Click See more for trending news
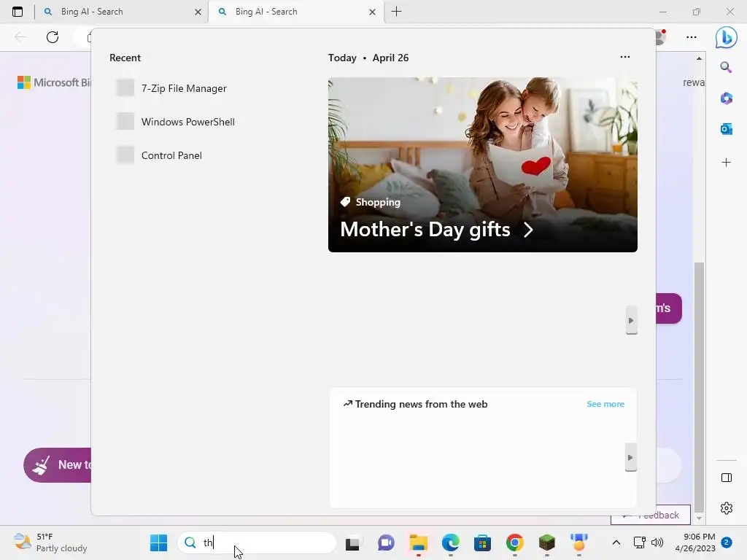The width and height of the screenshot is (747, 560). (605, 404)
